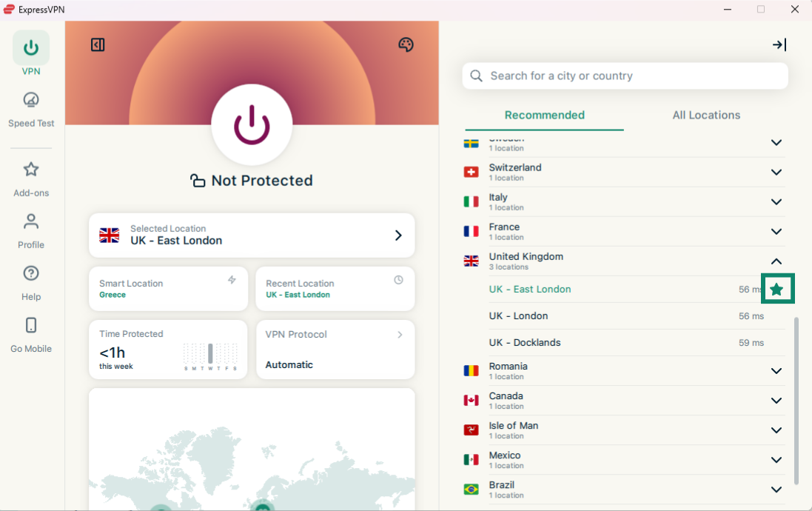This screenshot has height=511, width=812.
Task: Open Go Mobile in sidebar
Action: click(31, 335)
